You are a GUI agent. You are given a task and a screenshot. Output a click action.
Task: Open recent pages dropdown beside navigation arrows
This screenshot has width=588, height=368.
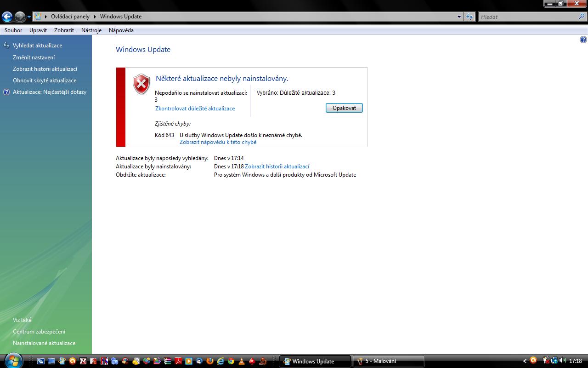29,17
